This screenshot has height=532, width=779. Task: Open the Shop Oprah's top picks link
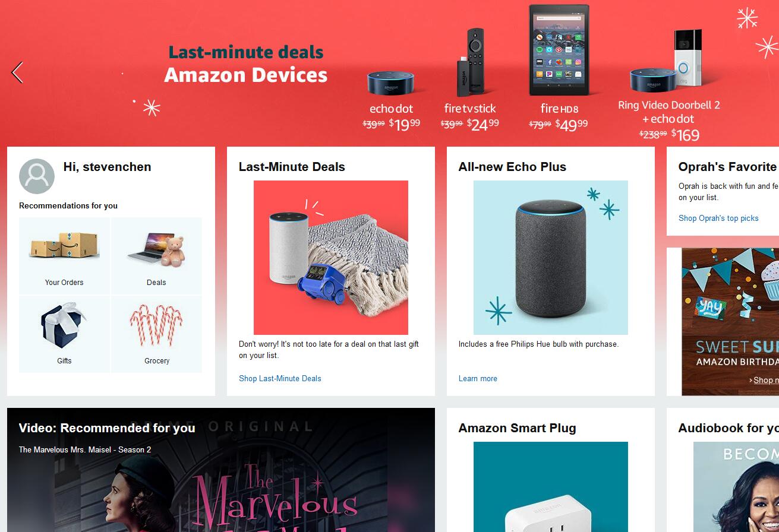coord(718,218)
